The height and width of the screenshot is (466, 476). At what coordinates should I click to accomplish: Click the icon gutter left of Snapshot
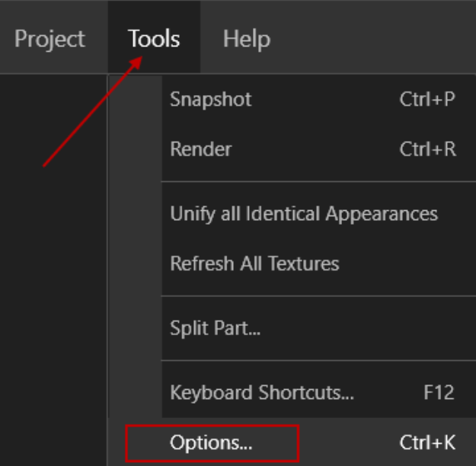click(x=136, y=100)
